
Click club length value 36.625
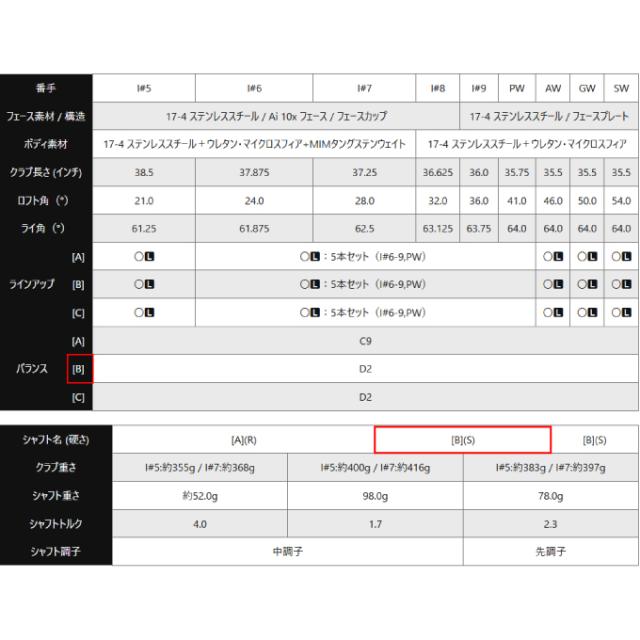[438, 172]
